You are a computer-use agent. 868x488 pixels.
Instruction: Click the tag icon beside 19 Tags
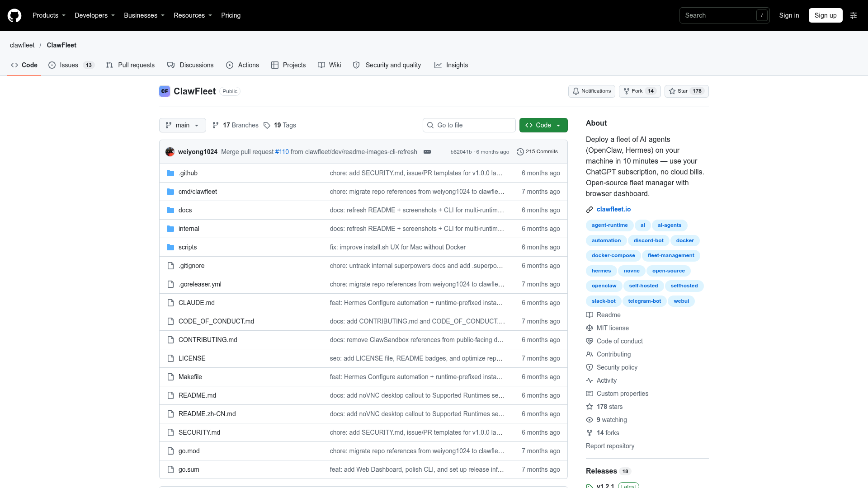[267, 125]
